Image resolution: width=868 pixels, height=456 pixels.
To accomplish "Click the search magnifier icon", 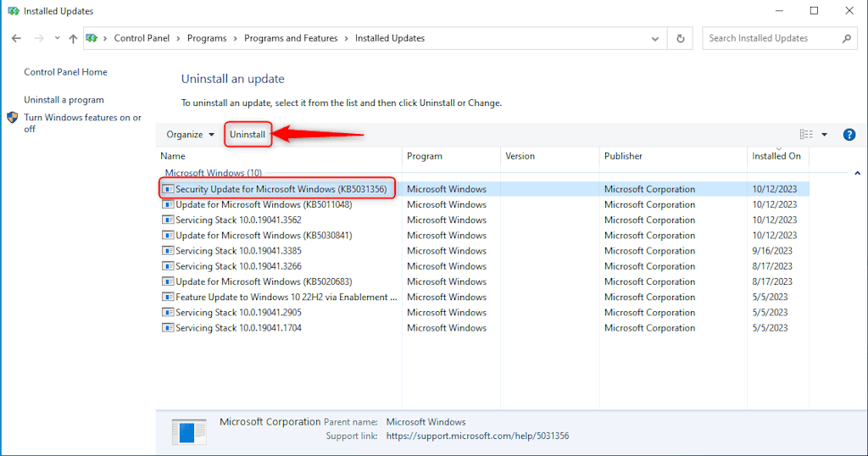I will point(847,38).
